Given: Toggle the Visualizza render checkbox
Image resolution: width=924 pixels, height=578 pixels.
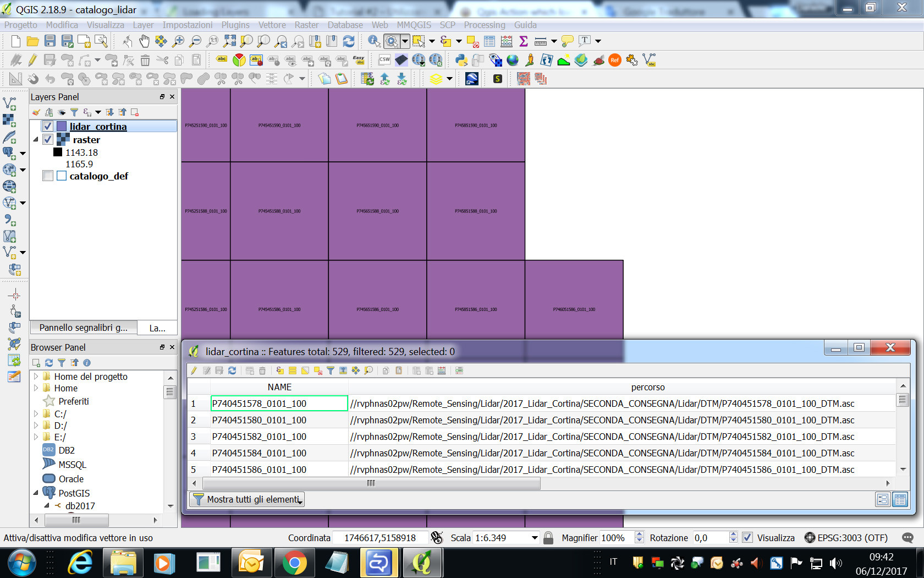Looking at the screenshot, I should [747, 538].
